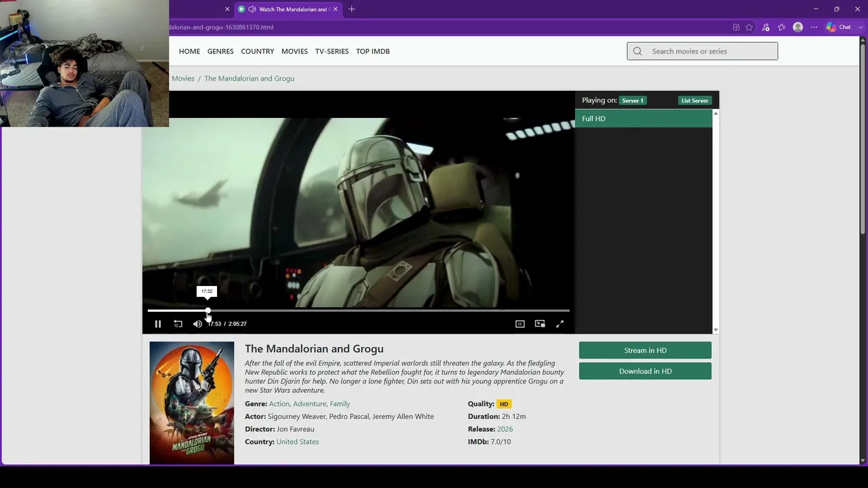This screenshot has width=868, height=488.
Task: Click the Stream in HD button
Action: point(645,350)
